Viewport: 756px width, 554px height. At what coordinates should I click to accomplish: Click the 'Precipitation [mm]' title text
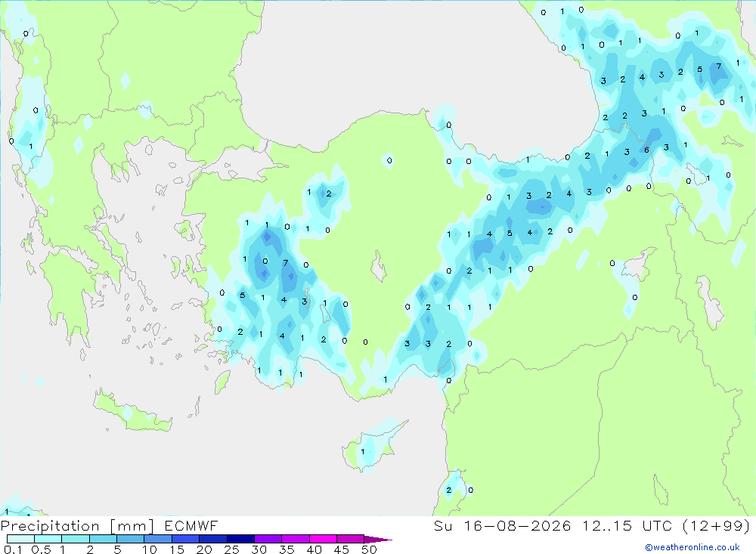tap(78, 526)
